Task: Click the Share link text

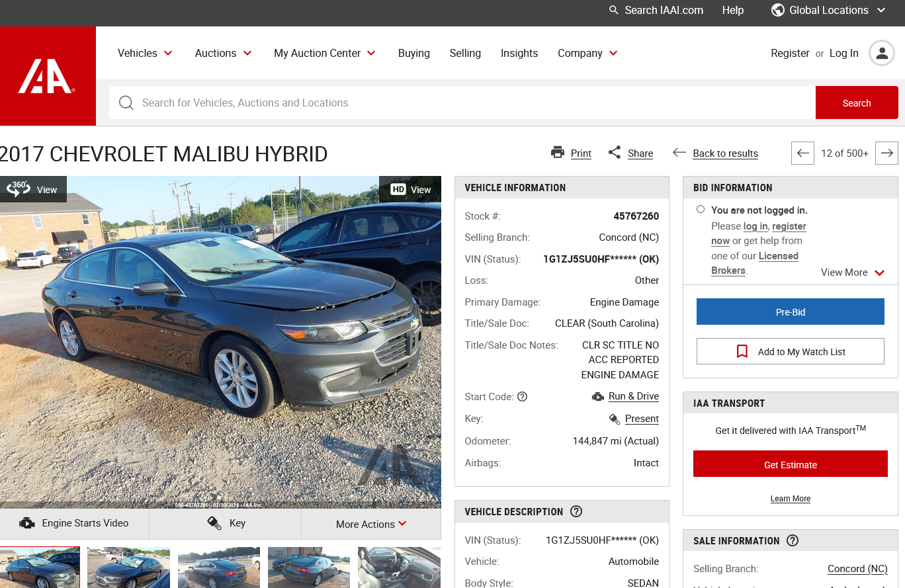Action: tap(640, 153)
